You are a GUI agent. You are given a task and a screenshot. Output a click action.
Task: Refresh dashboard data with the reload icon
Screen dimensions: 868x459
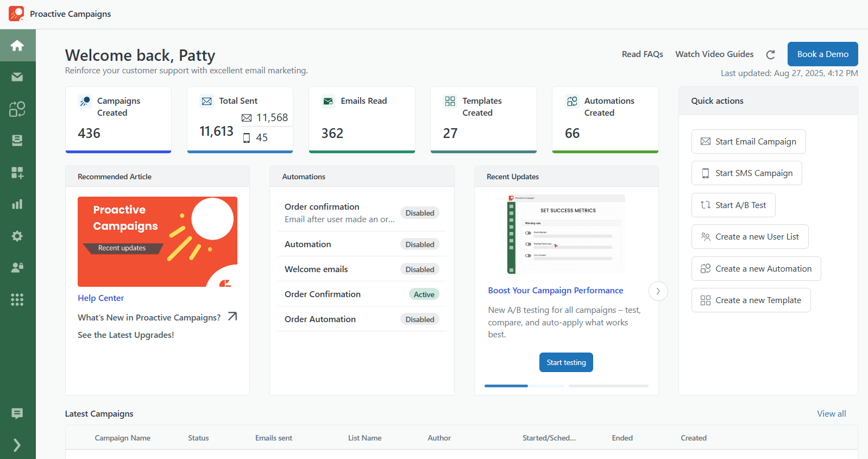click(770, 54)
